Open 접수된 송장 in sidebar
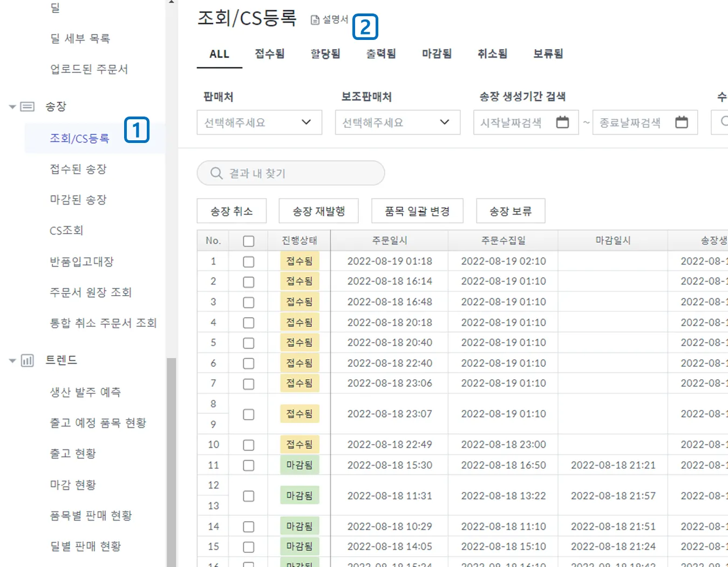Image resolution: width=728 pixels, height=567 pixels. click(78, 169)
